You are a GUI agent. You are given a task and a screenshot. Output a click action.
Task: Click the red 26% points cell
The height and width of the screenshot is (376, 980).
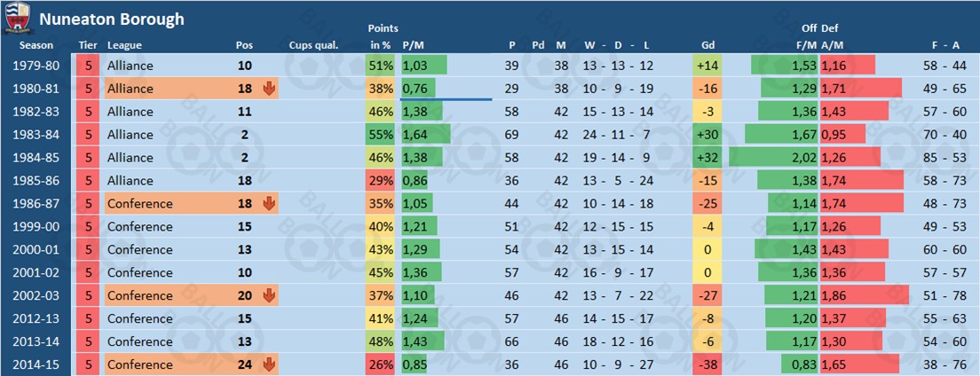[x=380, y=364]
